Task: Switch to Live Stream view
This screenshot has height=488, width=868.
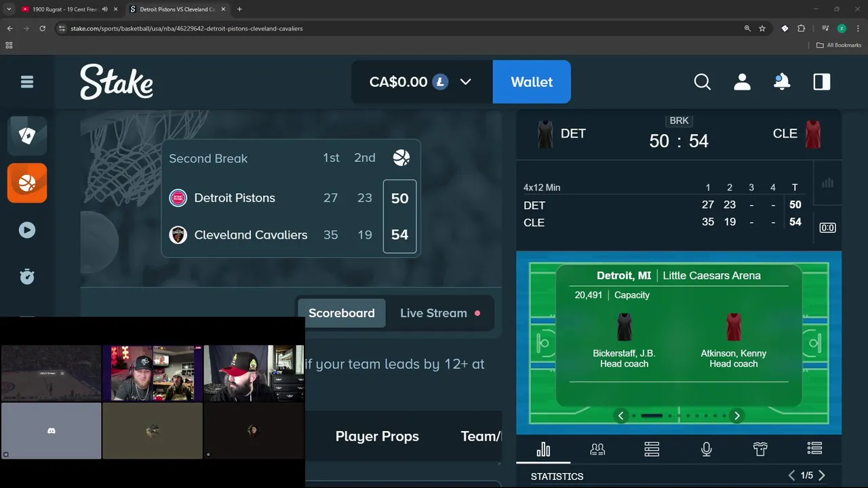Action: 440,313
